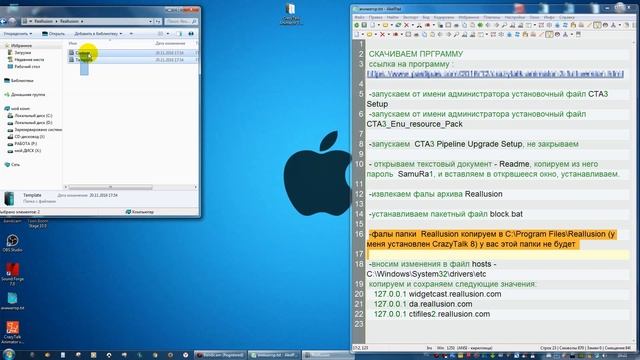Click the green round icon at AkelPad toolbar start

[x=357, y=25]
